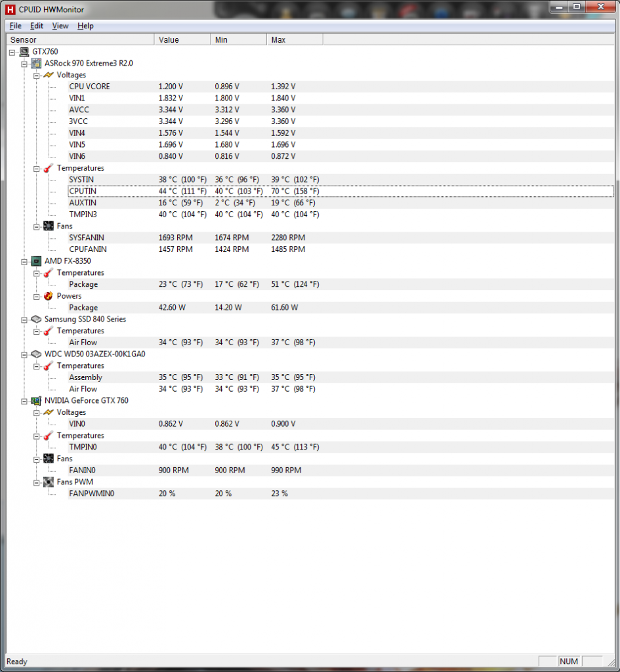
Task: Click the HWMonitor title bar app icon
Action: pyautogui.click(x=10, y=9)
